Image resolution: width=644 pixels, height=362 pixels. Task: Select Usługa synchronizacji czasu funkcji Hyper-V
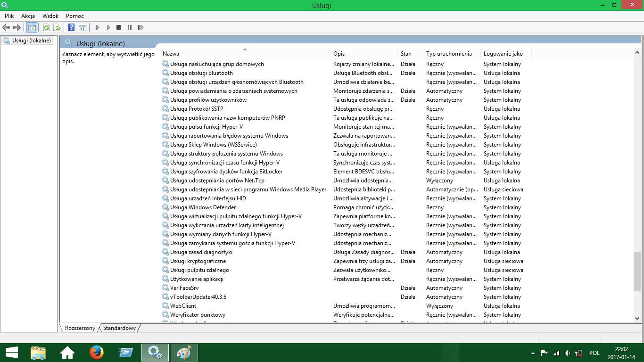pyautogui.click(x=347, y=163)
